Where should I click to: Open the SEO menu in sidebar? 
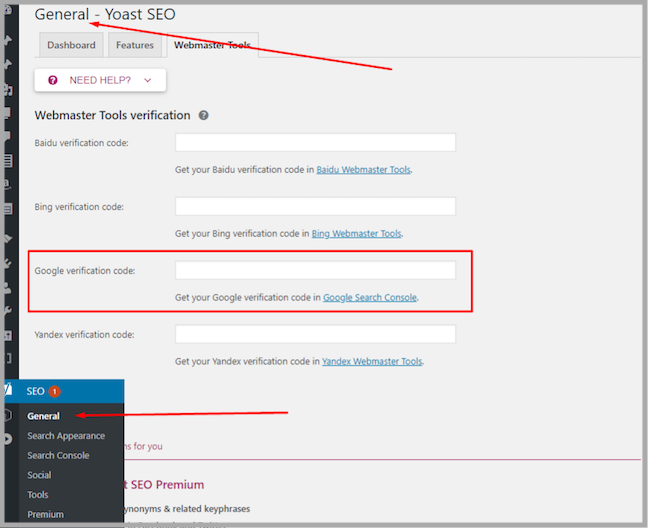pos(64,391)
